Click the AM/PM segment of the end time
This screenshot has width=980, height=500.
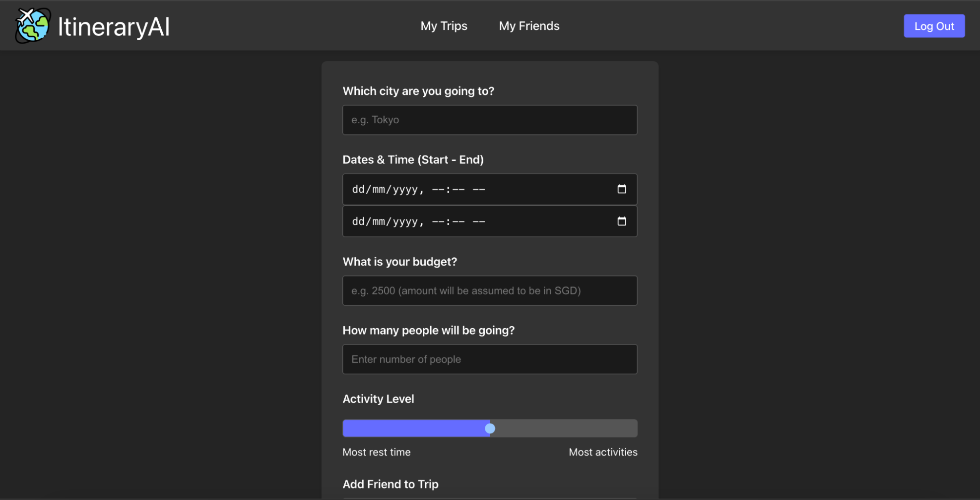(479, 221)
